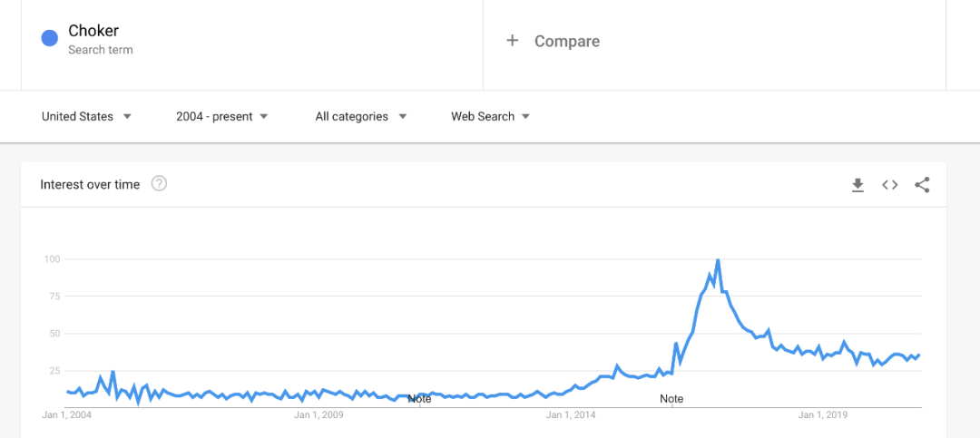
Task: Open the United States region dropdown
Action: coord(86,116)
